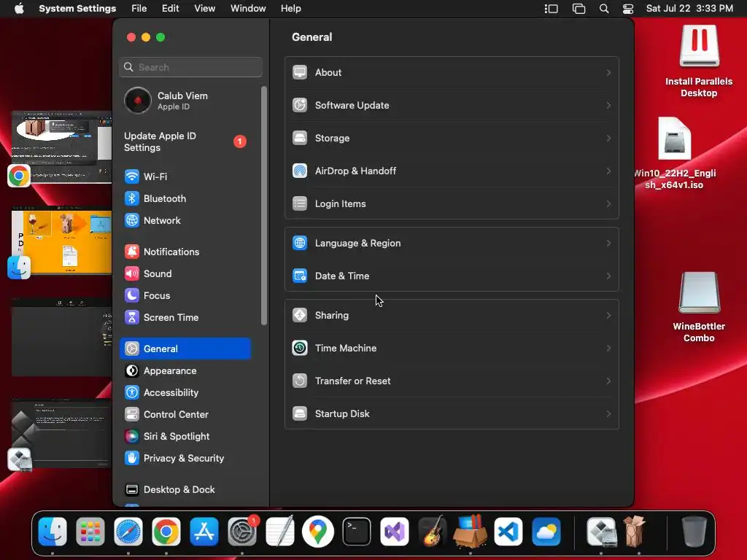This screenshot has width=747, height=560.
Task: Click the Software Update gear icon
Action: (300, 105)
